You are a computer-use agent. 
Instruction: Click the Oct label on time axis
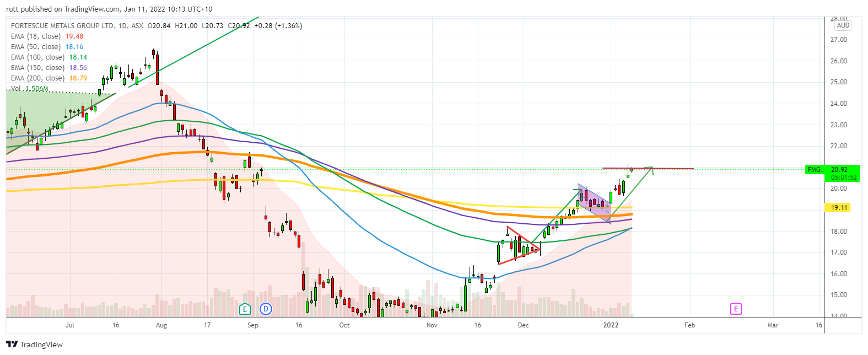[x=344, y=325]
